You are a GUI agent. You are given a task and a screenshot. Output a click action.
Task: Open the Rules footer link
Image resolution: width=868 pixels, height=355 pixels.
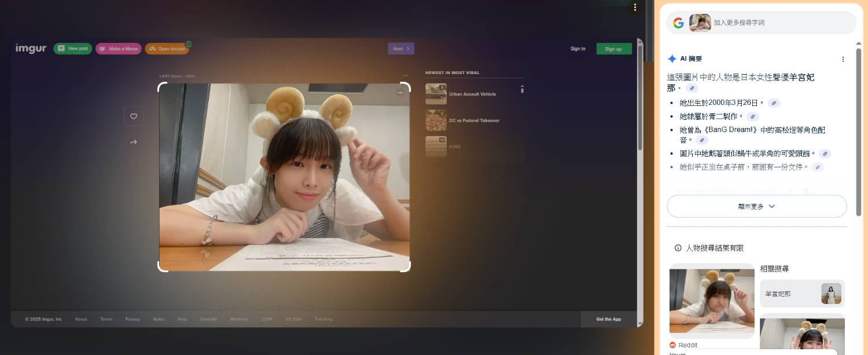159,319
